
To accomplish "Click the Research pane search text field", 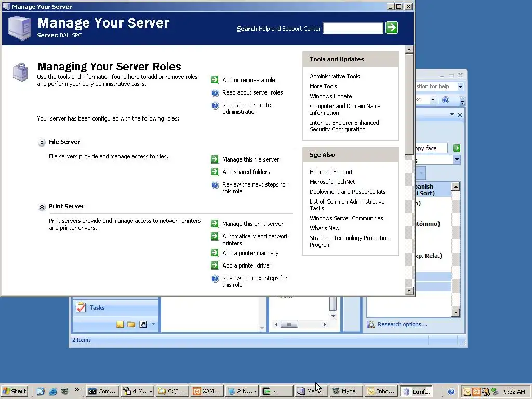I will (x=431, y=148).
